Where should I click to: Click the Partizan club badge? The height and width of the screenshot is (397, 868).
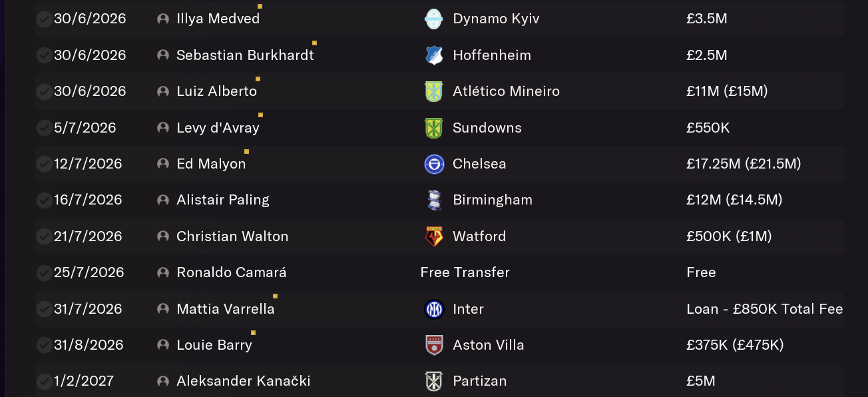tap(434, 382)
